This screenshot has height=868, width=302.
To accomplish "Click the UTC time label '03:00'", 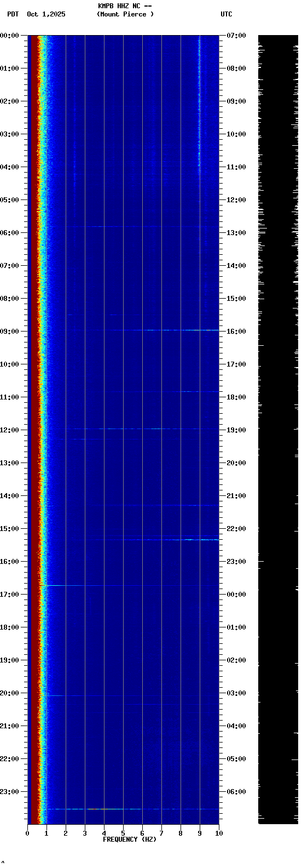I will (x=236, y=693).
